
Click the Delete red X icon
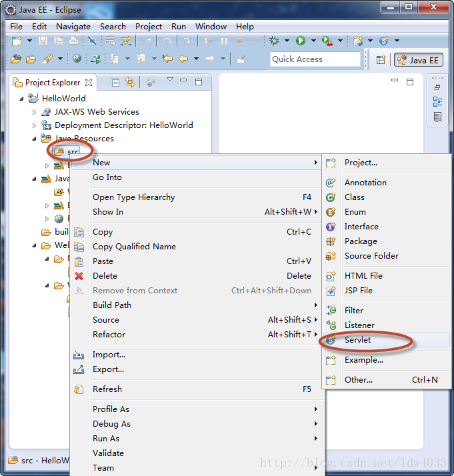(79, 276)
